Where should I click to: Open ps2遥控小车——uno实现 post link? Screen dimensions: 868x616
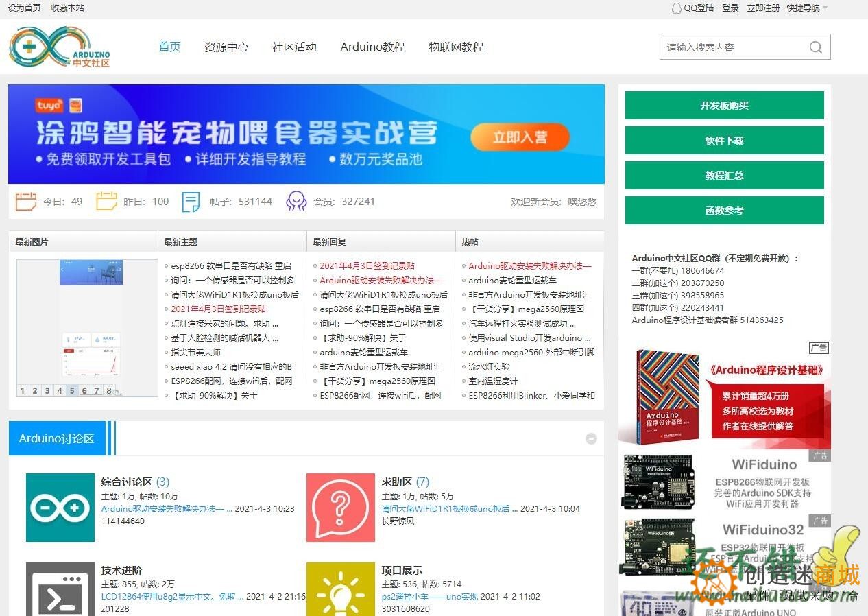coord(430,597)
